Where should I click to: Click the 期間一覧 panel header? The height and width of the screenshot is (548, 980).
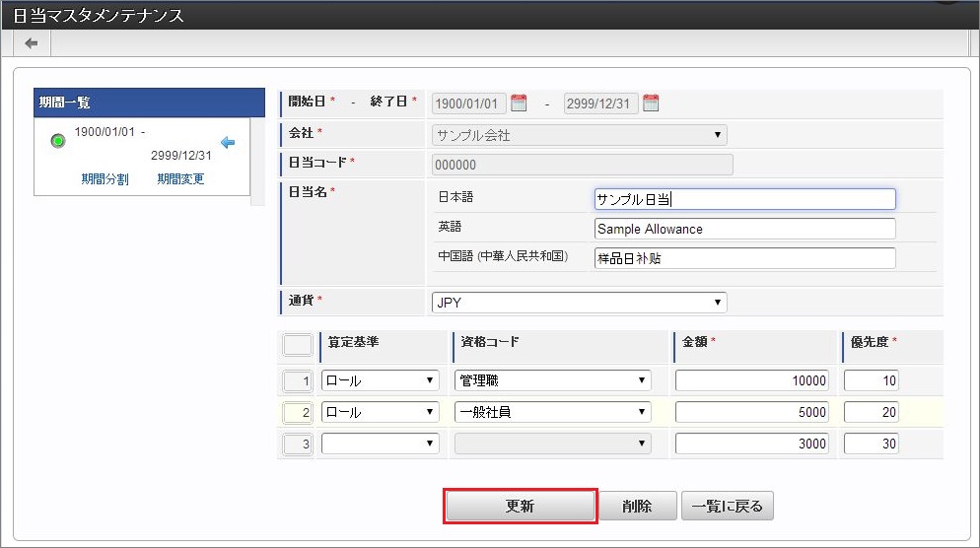coord(150,103)
